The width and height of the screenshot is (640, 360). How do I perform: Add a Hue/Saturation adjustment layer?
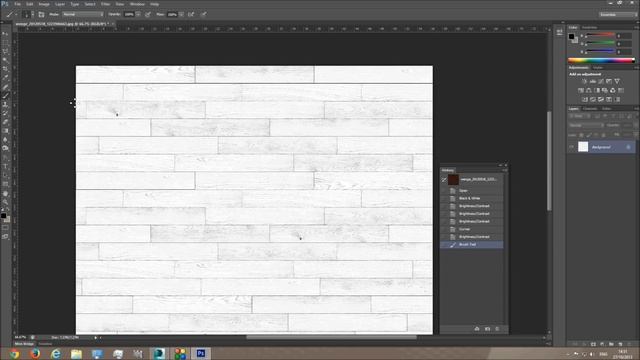click(581, 90)
